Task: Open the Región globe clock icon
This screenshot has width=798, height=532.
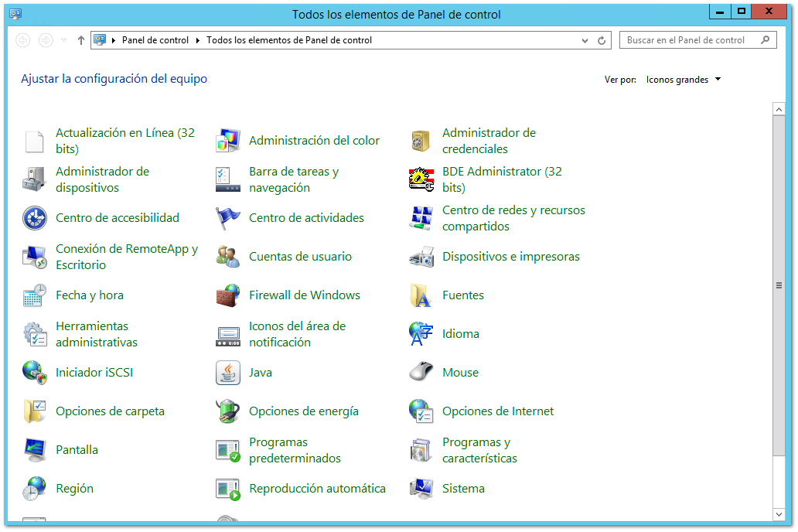Action: point(35,489)
